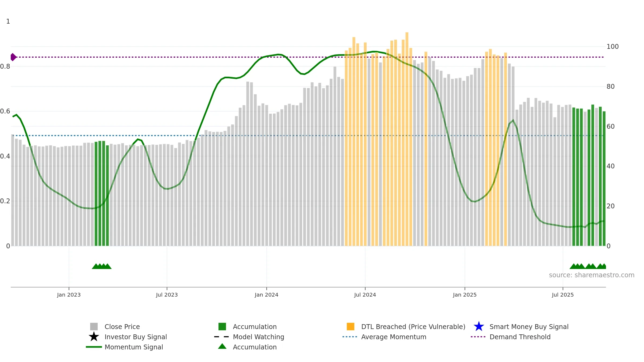Click the accumulation triangles near early 2023
Image resolution: width=644 pixels, height=362 pixels.
(102, 266)
